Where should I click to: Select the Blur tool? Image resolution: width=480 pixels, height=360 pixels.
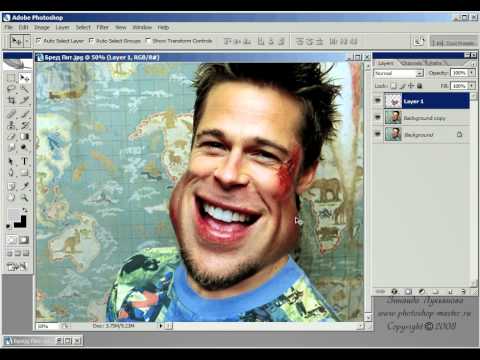(11, 147)
